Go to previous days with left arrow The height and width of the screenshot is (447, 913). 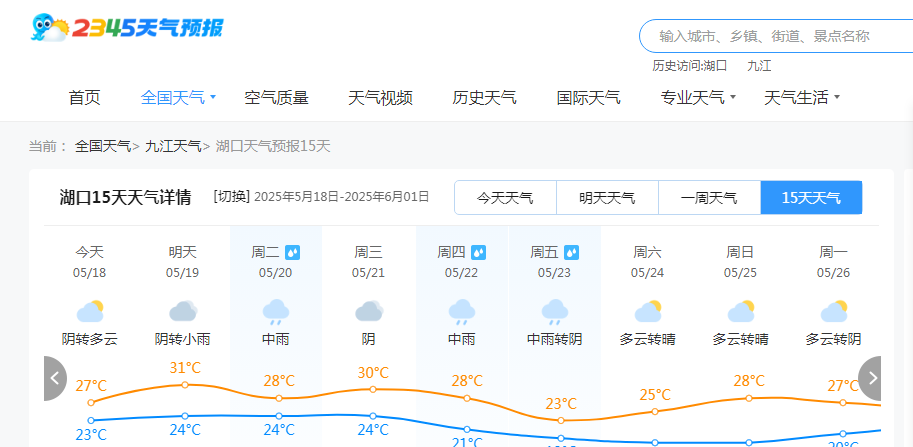pyautogui.click(x=55, y=378)
